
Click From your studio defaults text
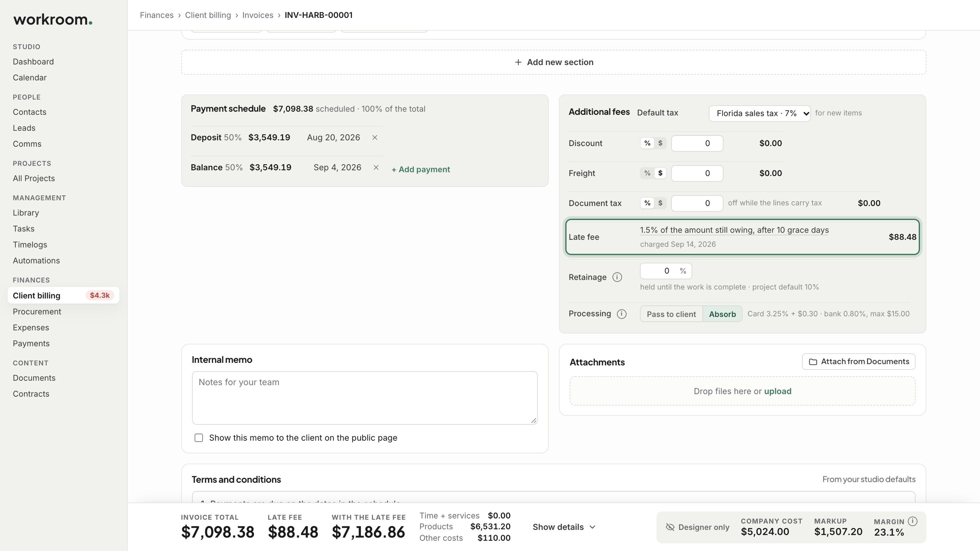pos(869,479)
